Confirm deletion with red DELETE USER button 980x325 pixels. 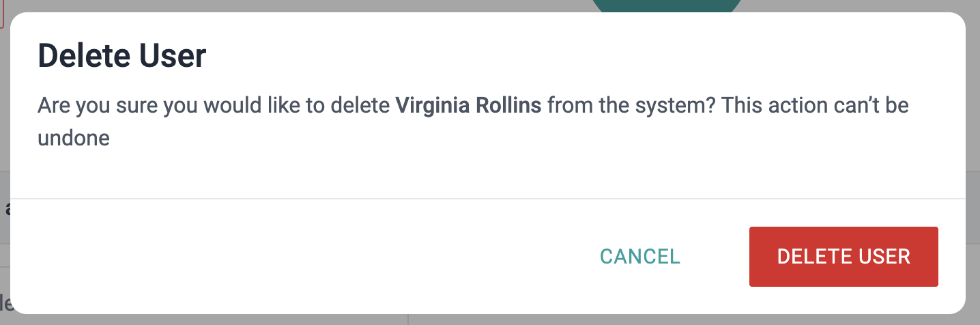844,257
